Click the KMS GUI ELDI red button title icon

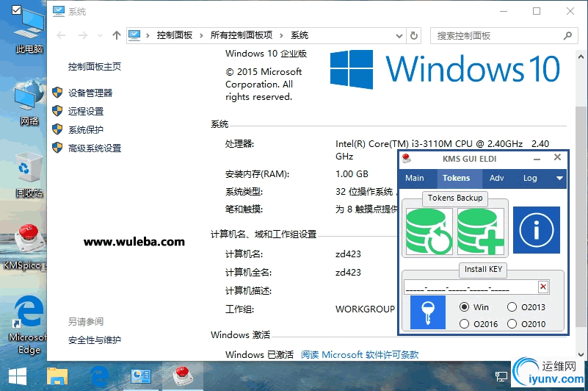pyautogui.click(x=406, y=159)
